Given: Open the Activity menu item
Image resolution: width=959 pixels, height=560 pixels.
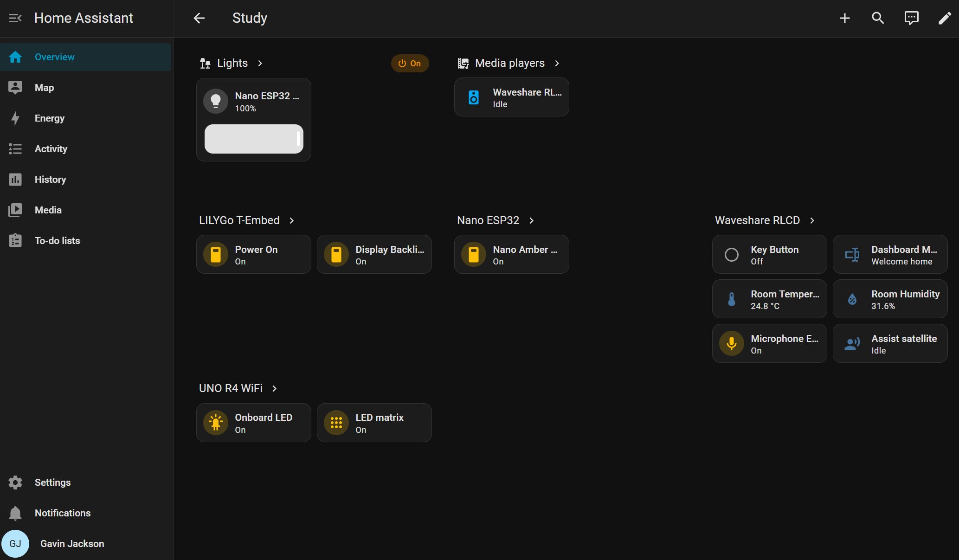Looking at the screenshot, I should tap(86, 149).
